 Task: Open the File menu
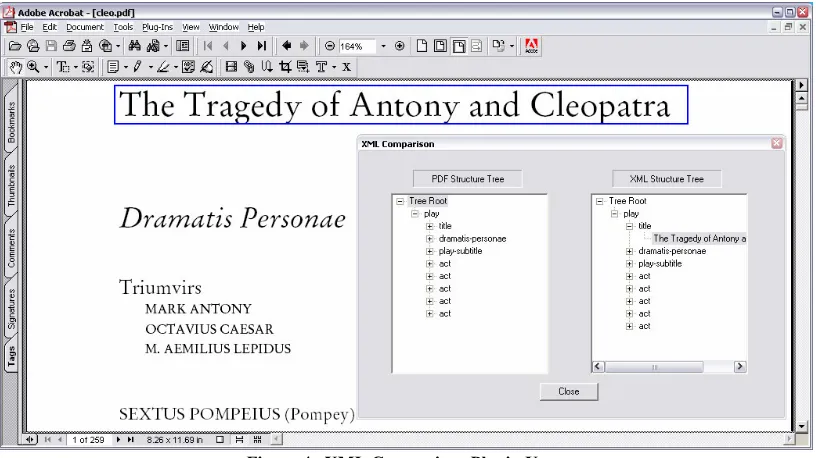coord(27,27)
